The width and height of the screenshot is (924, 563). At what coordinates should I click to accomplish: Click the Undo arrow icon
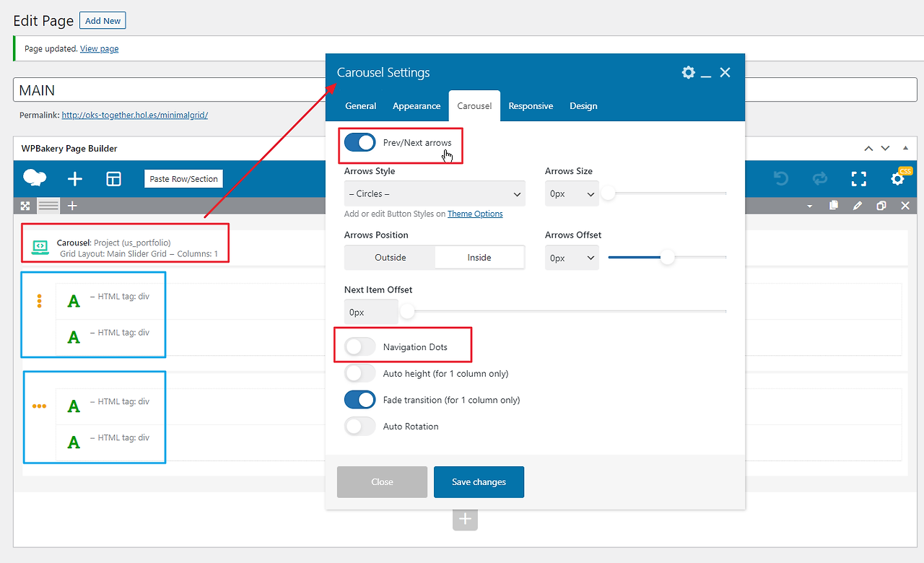pos(780,178)
